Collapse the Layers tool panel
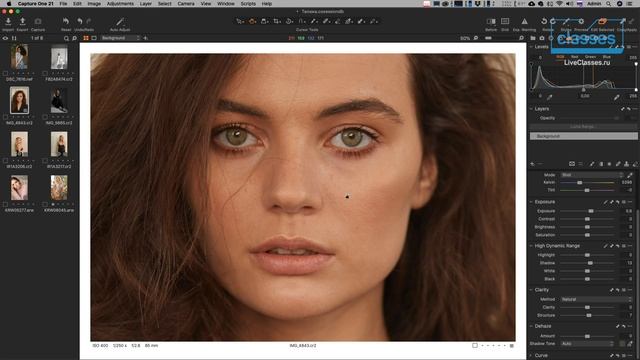 pos(531,109)
